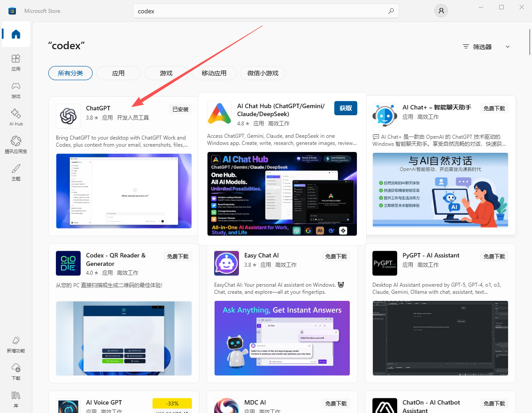Screen dimensions: 532x413
Task: Click the AI Chat Hub 4.8 star rating
Action: [x=243, y=124]
